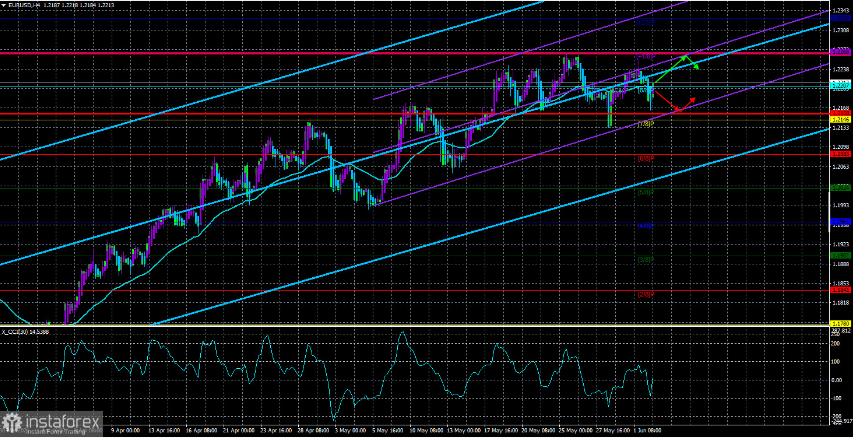Click the red downward forecast arrow

(x=666, y=101)
